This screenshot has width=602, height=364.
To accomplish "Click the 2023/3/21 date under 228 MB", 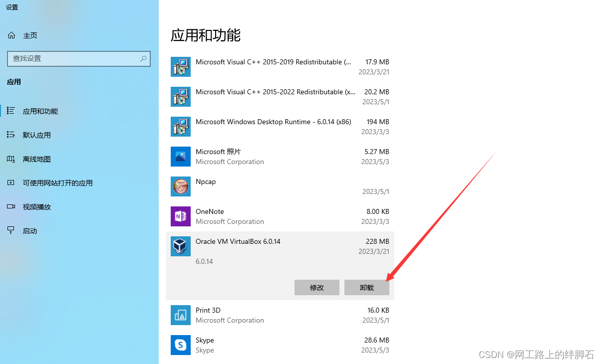I will click(374, 251).
